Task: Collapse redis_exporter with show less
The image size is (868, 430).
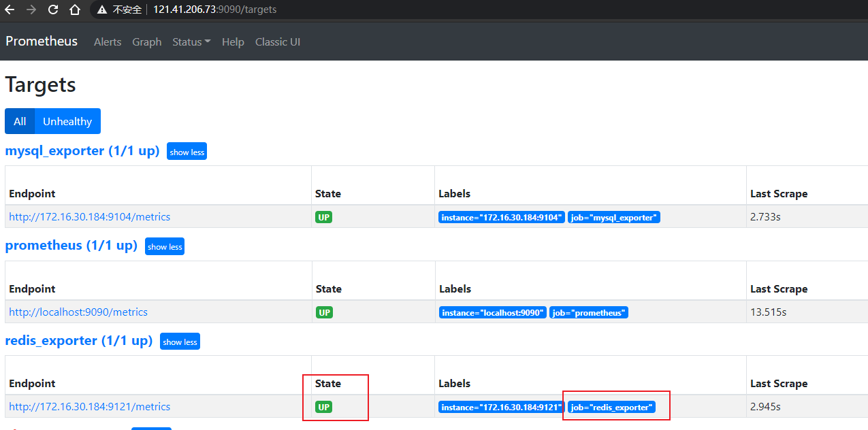Action: 180,342
